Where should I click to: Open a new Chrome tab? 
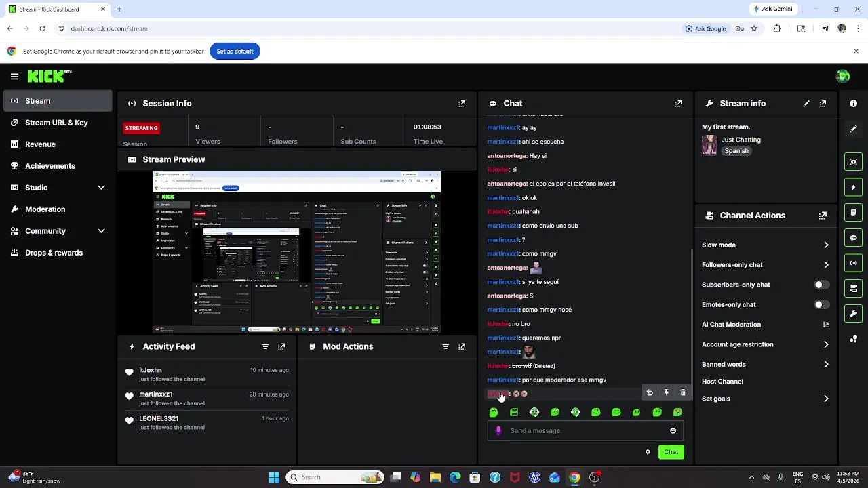click(119, 9)
